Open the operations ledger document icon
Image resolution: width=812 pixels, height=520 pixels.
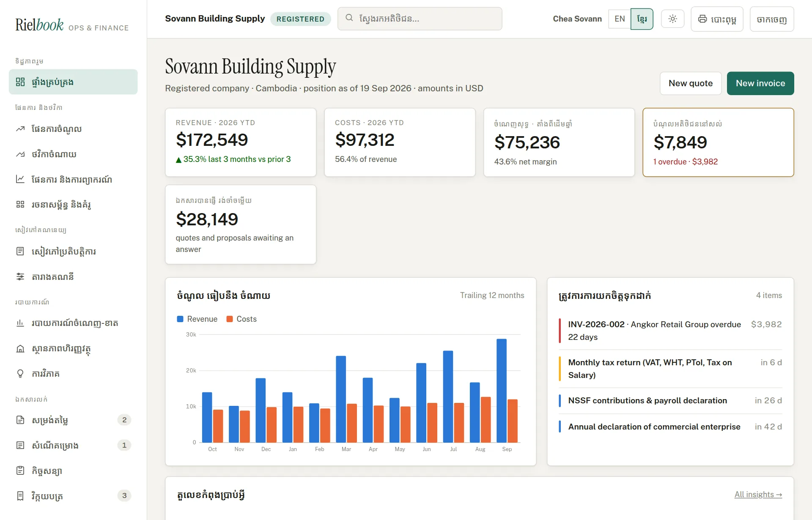pyautogui.click(x=20, y=252)
